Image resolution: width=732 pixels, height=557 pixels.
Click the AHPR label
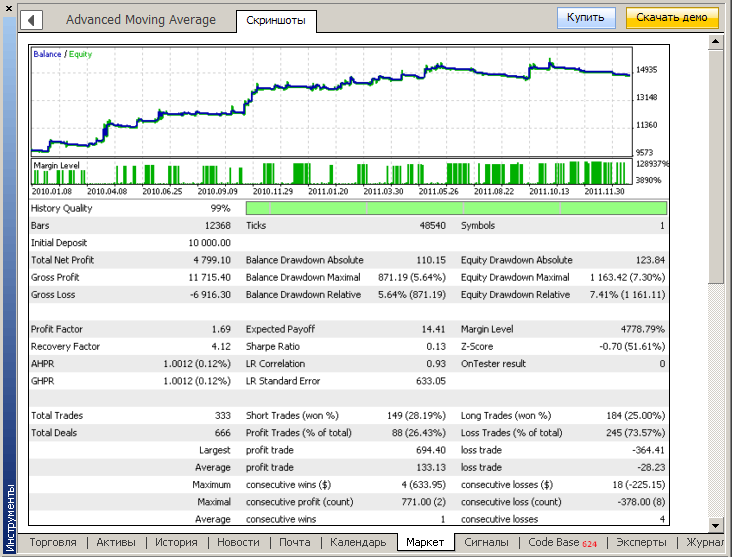coord(42,364)
